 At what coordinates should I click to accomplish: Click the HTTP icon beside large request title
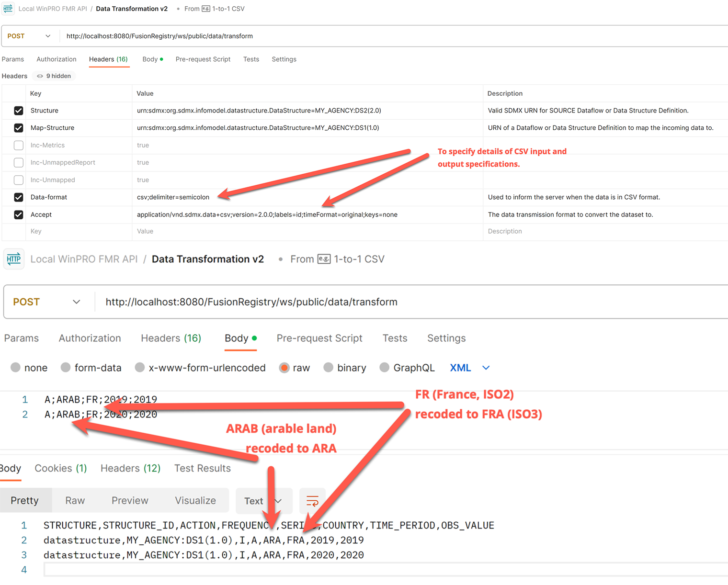coord(14,259)
